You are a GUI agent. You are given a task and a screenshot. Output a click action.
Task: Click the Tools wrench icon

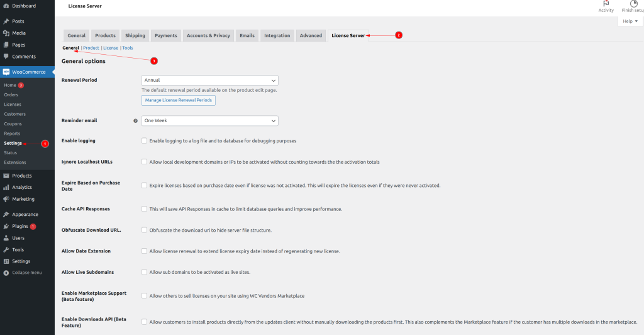pos(6,249)
